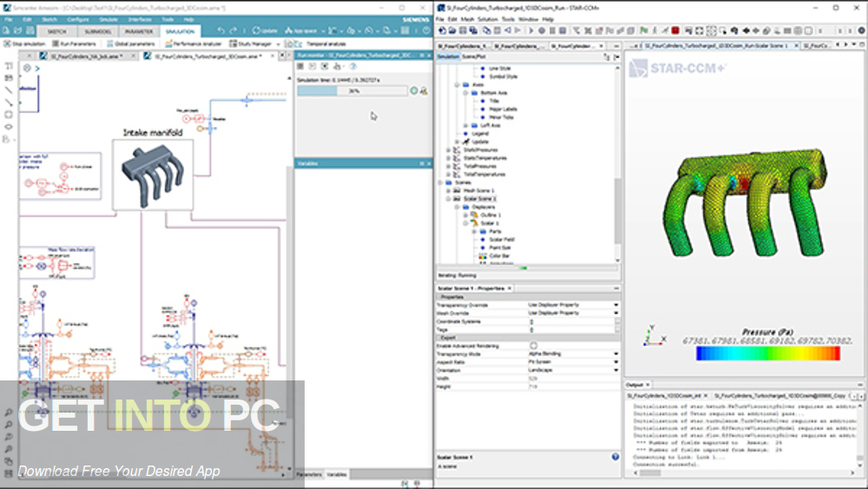Click the Run monitor stop icon
The image size is (868, 489).
pos(300,67)
